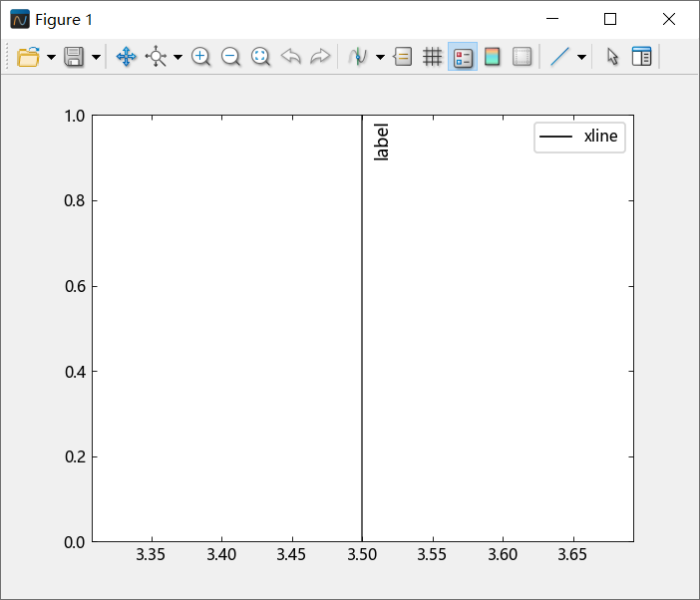The image size is (700, 600).
Task: Click the save figure disk icon
Action: (x=75, y=57)
